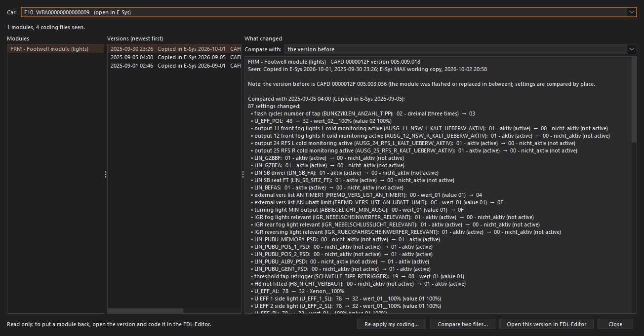The image size is (644, 336).
Task: Select version 2025-09-05 04:00
Action: (x=174, y=57)
